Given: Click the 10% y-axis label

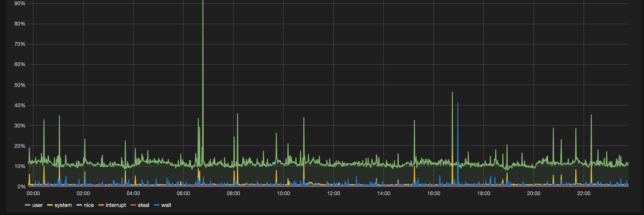Looking at the screenshot, I should 20,166.
